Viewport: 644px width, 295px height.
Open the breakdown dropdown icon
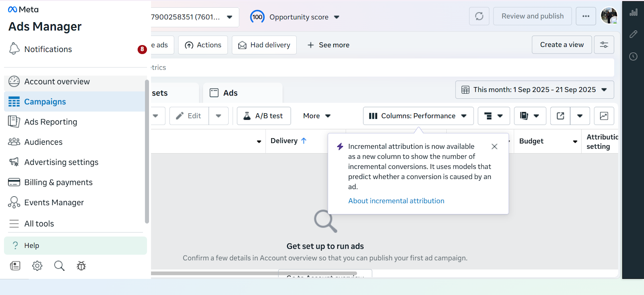(x=493, y=116)
